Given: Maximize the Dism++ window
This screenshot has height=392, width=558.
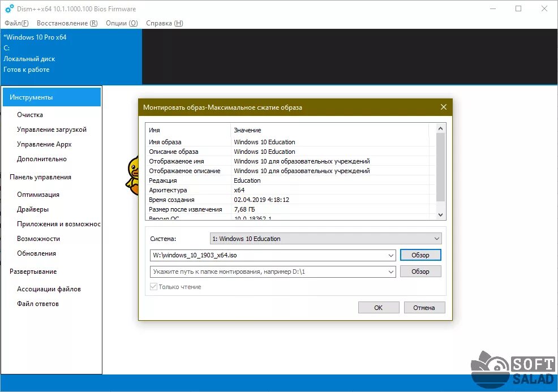Looking at the screenshot, I should coord(518,8).
